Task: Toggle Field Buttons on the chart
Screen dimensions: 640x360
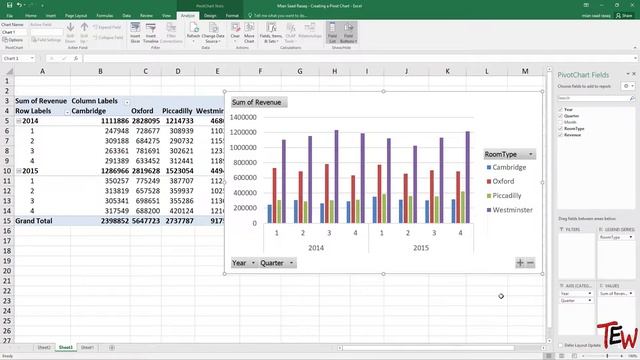Action: 348,33
